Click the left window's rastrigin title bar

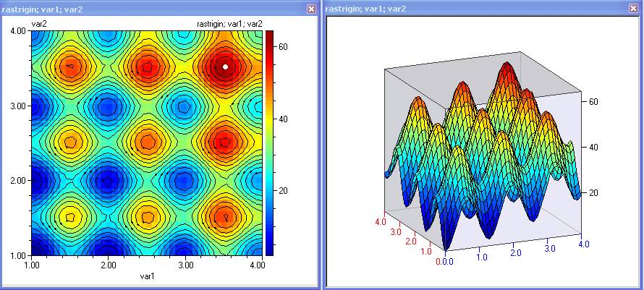pyautogui.click(x=145, y=9)
